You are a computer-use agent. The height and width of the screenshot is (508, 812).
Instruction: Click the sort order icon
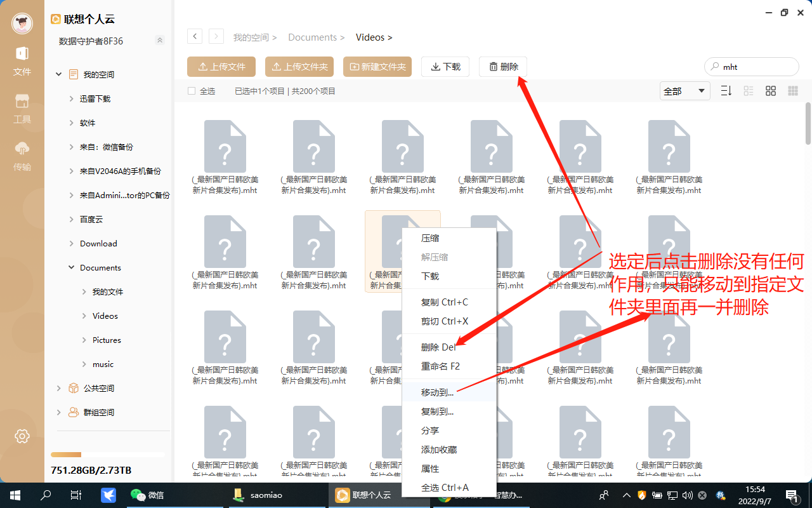(x=726, y=91)
